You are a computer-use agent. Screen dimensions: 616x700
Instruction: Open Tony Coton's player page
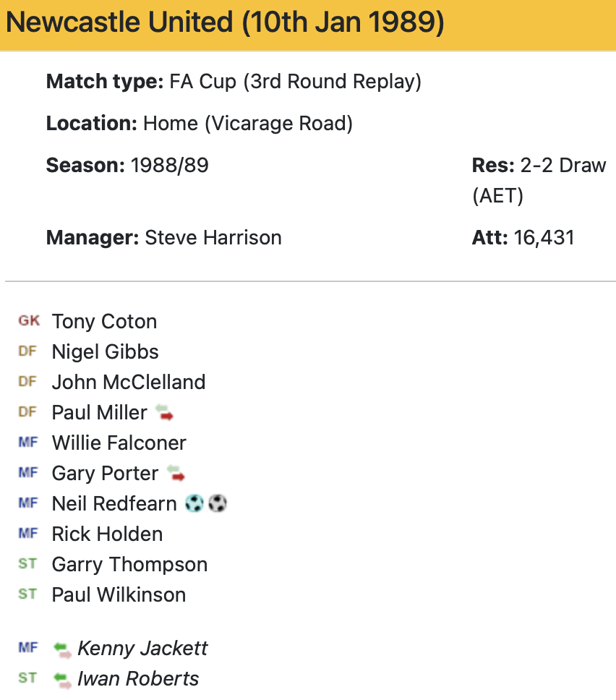[104, 322]
